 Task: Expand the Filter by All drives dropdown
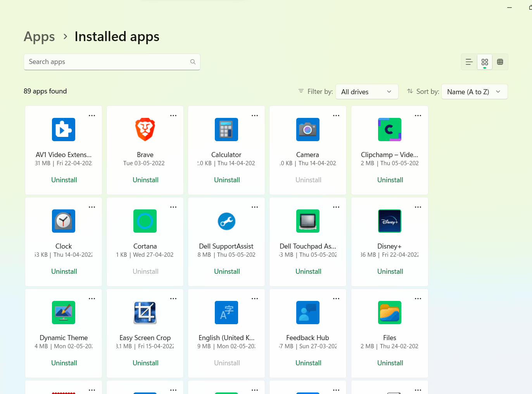point(367,92)
